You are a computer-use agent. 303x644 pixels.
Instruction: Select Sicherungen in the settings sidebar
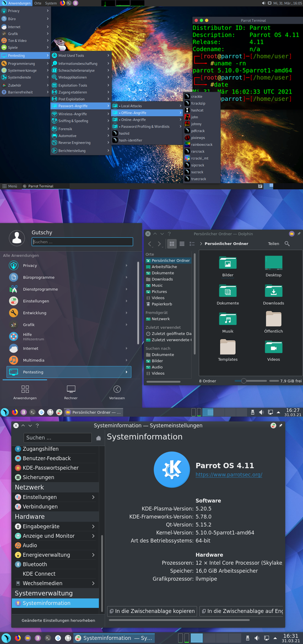[x=55, y=477]
